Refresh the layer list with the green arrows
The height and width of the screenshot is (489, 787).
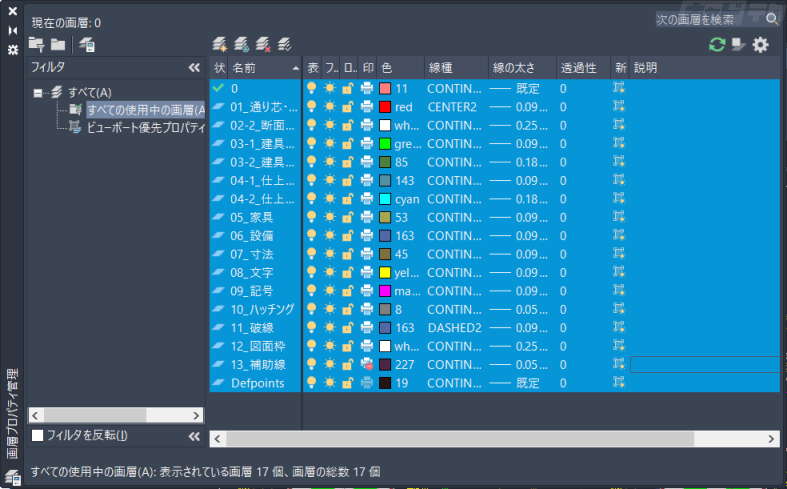[717, 45]
